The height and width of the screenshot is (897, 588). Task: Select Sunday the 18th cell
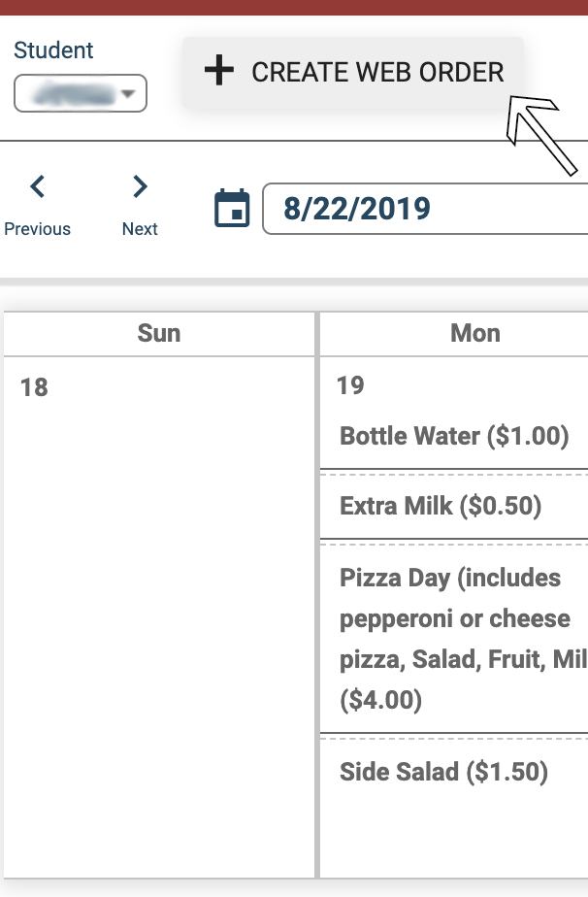coord(159,617)
